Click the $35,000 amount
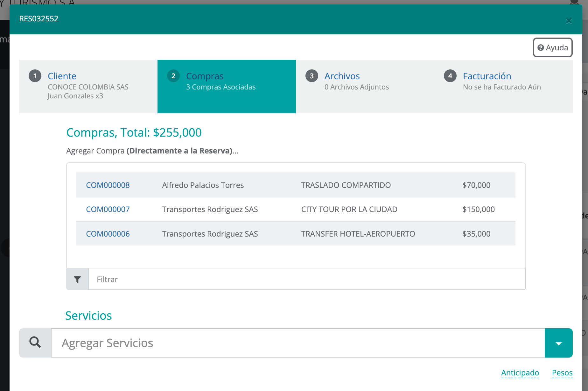This screenshot has width=588, height=391. click(x=476, y=234)
